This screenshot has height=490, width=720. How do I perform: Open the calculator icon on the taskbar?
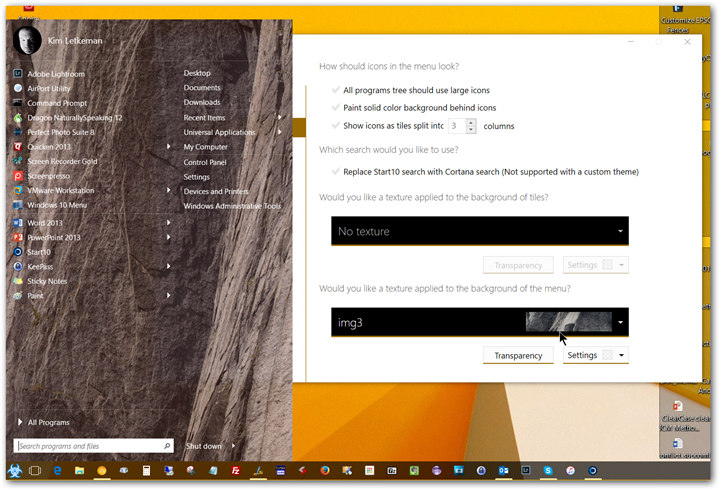coord(146,471)
